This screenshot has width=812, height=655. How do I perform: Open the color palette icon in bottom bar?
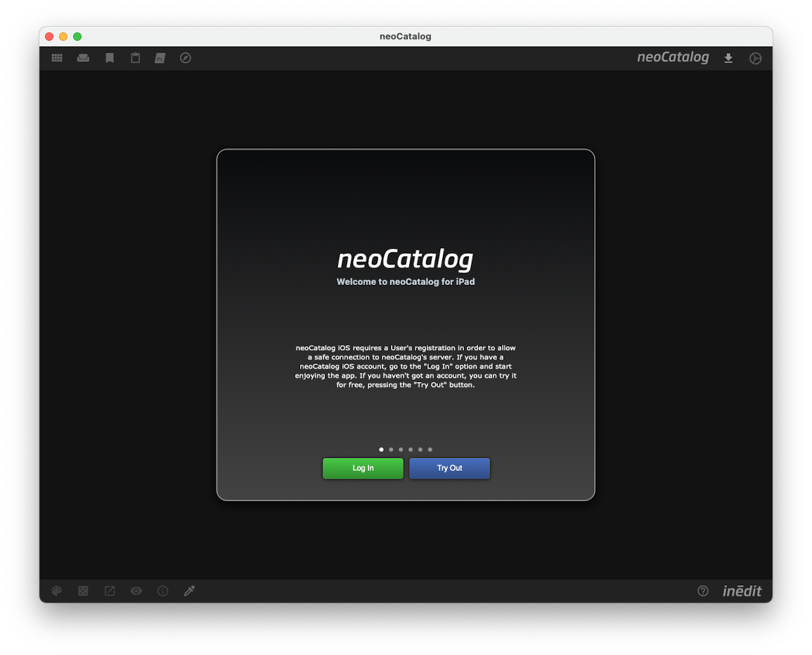click(x=57, y=591)
